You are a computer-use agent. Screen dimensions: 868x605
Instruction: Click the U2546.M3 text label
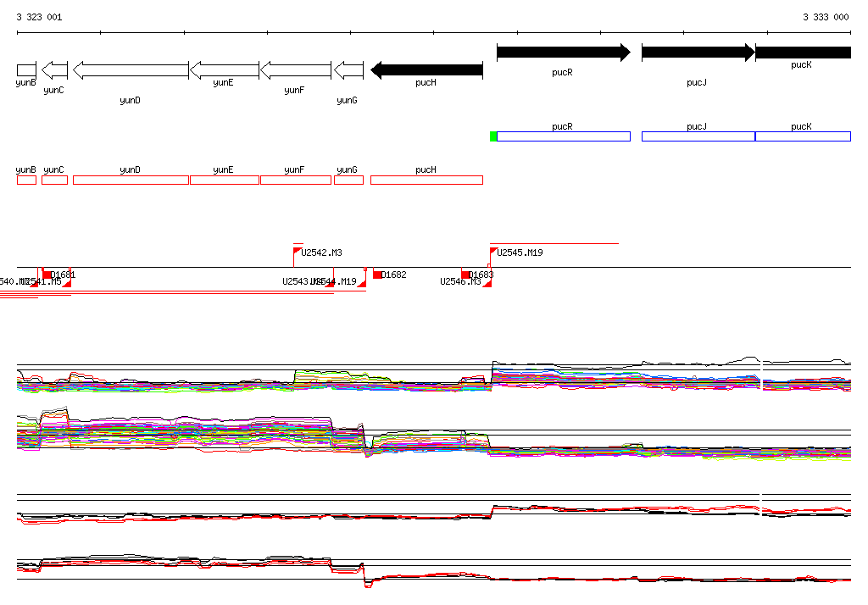(460, 282)
